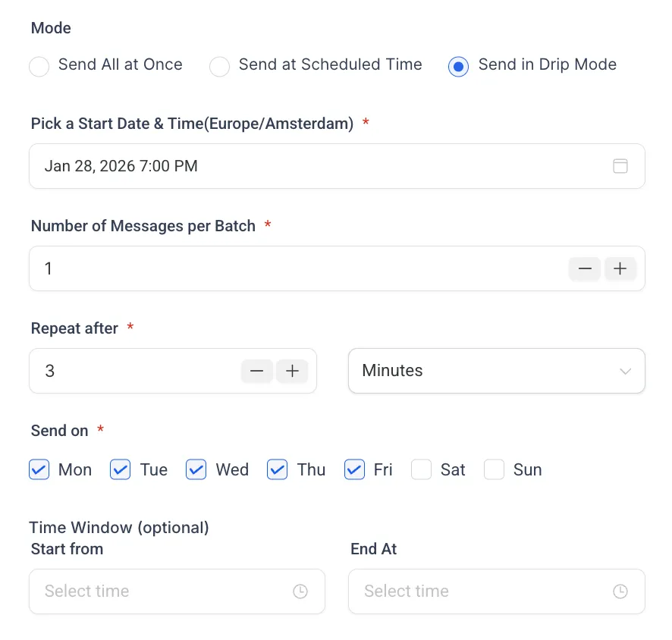Select Send in Drip Mode radio button
Image resolution: width=672 pixels, height=640 pixels.
(x=458, y=67)
